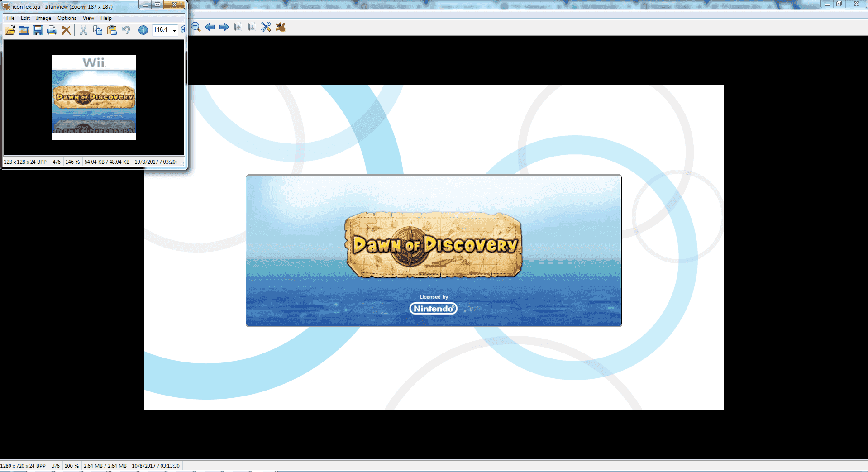Image resolution: width=868 pixels, height=472 pixels.
Task: Click the '2.64 MB / 2.64 MB' status entry
Action: click(105, 466)
